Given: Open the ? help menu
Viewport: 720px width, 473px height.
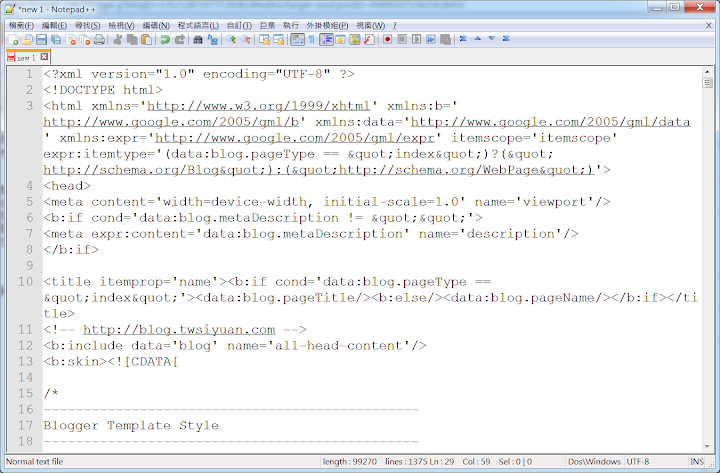Looking at the screenshot, I should [x=394, y=25].
